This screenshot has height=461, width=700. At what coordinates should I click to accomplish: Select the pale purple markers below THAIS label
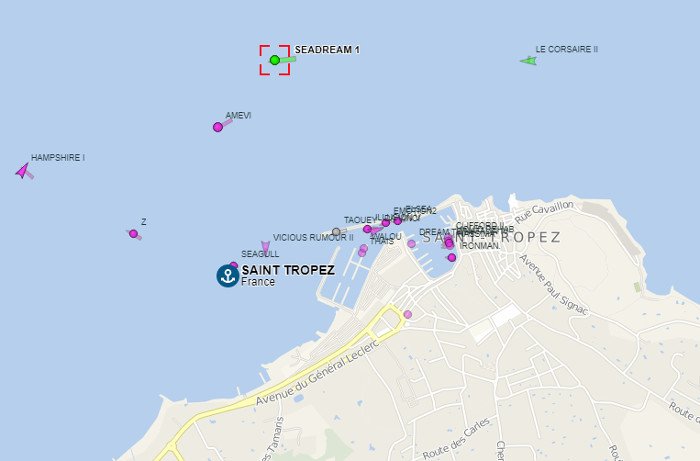coord(362,250)
